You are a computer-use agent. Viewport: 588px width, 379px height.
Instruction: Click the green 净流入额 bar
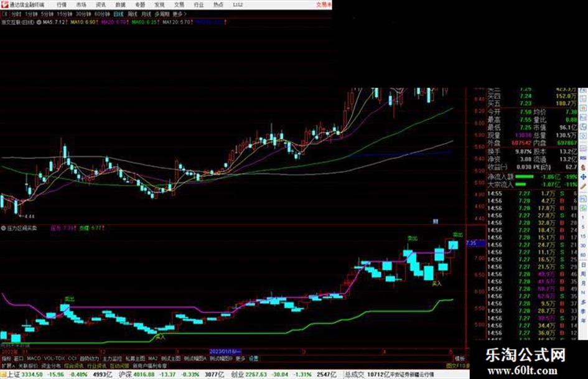(525, 176)
